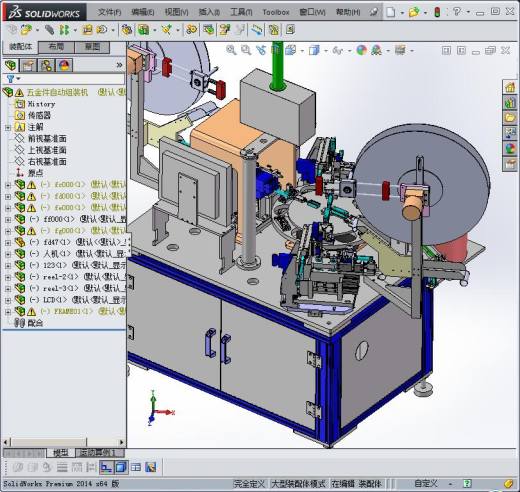The height and width of the screenshot is (492, 520).
Task: Click the Mate paperclip toolbar icon
Action: click(49, 30)
